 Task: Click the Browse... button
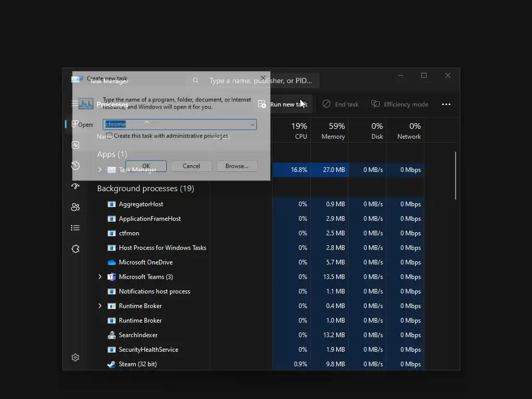(x=237, y=166)
